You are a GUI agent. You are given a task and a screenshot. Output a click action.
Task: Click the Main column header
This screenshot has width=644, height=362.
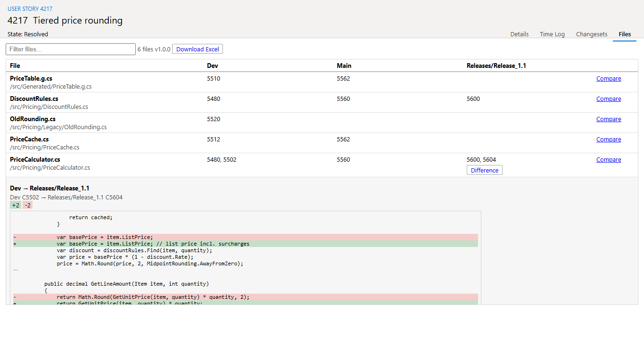pyautogui.click(x=344, y=66)
